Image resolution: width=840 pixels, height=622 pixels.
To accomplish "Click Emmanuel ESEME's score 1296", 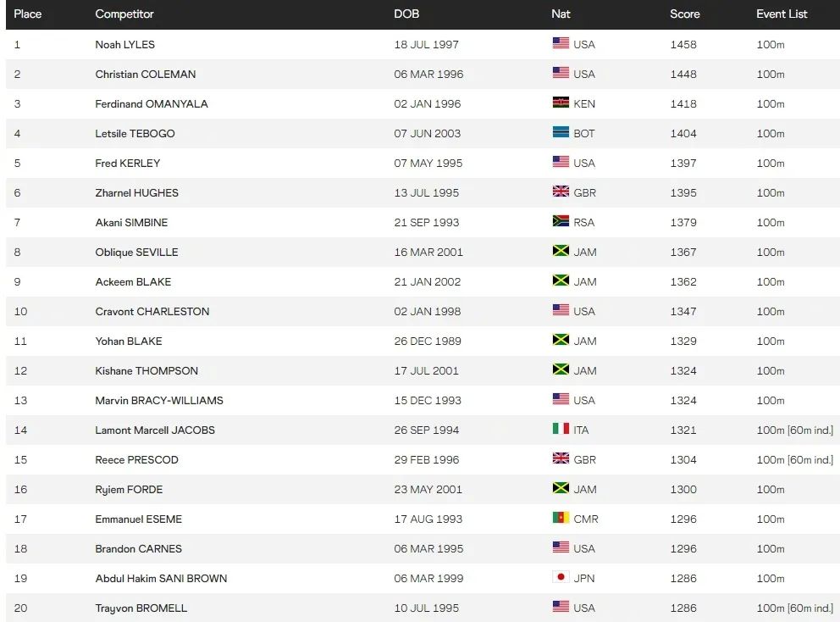I will click(683, 519).
